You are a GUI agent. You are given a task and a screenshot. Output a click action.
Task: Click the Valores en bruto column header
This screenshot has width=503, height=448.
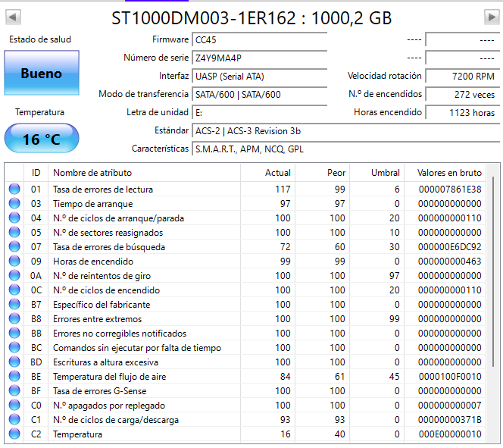445,173
